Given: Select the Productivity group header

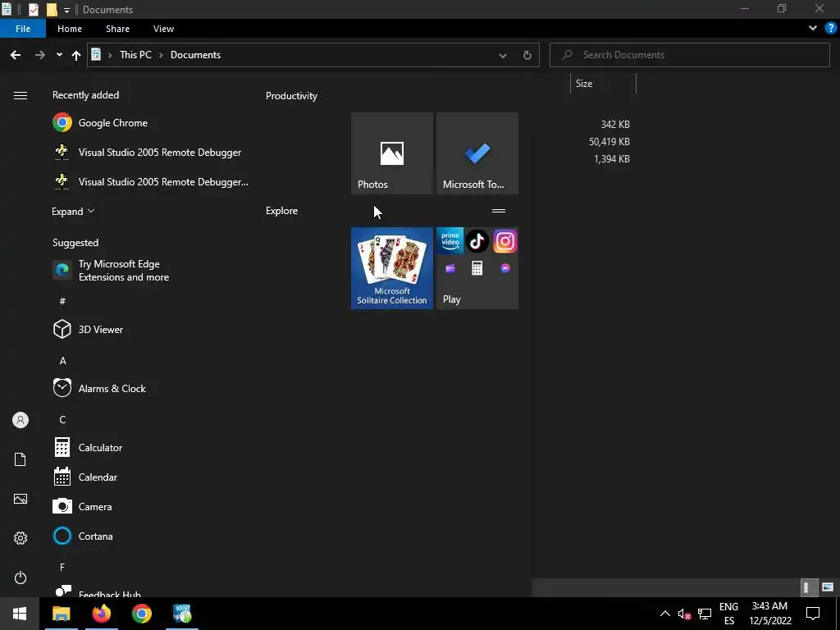Looking at the screenshot, I should tap(291, 96).
